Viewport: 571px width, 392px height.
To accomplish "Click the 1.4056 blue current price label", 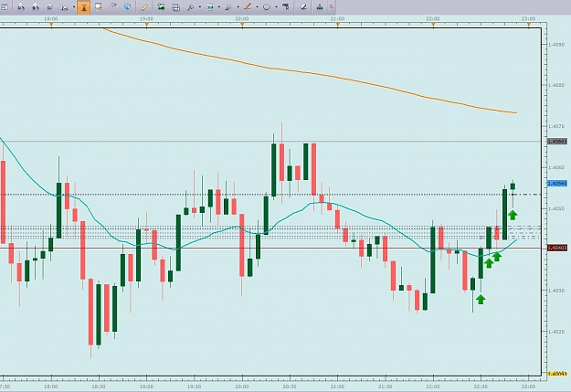I will (557, 184).
